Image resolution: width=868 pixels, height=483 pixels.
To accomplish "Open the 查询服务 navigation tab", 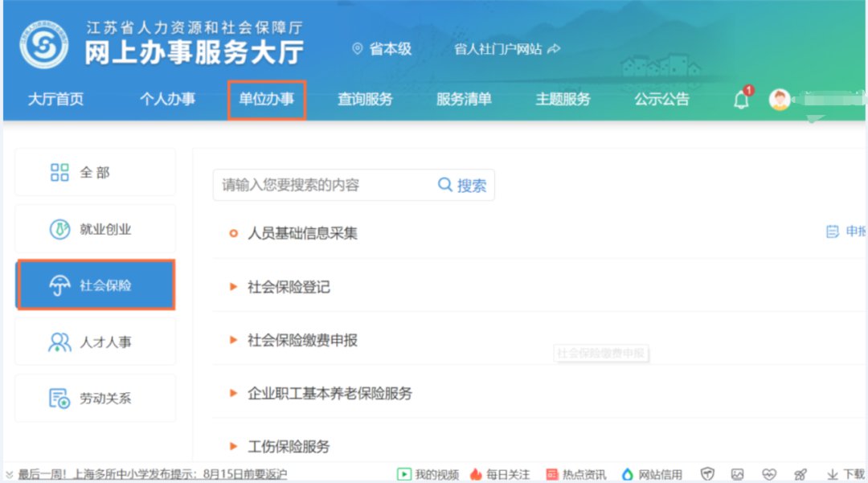I will tap(365, 100).
